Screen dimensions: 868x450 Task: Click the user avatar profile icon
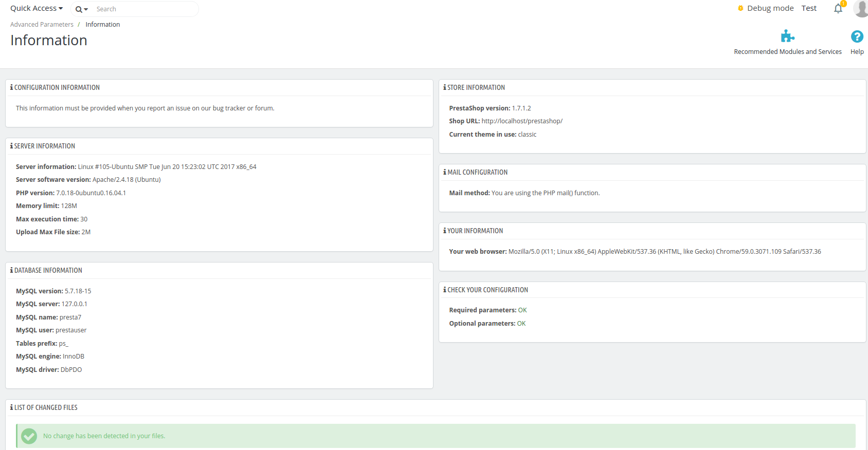click(861, 8)
